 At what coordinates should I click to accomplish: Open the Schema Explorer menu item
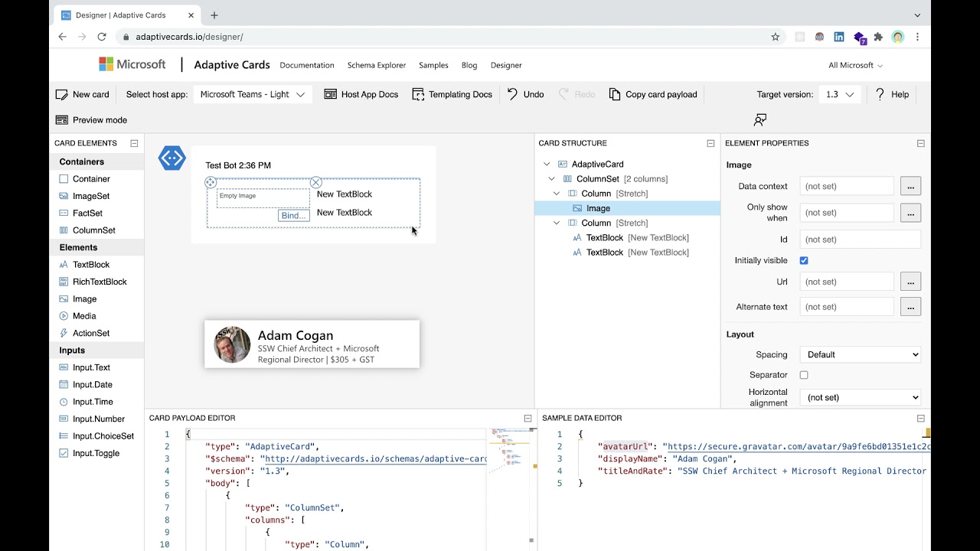[x=377, y=66]
